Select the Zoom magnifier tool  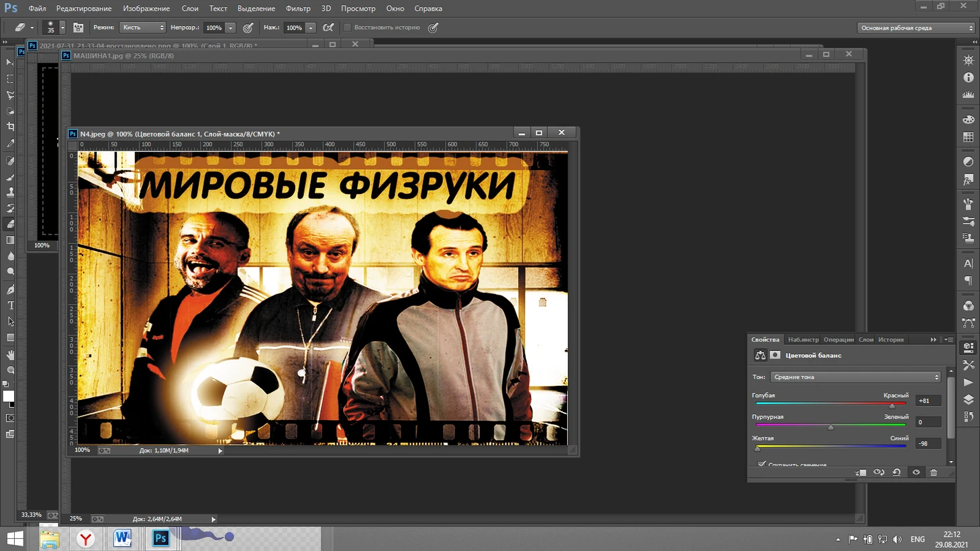(x=10, y=370)
